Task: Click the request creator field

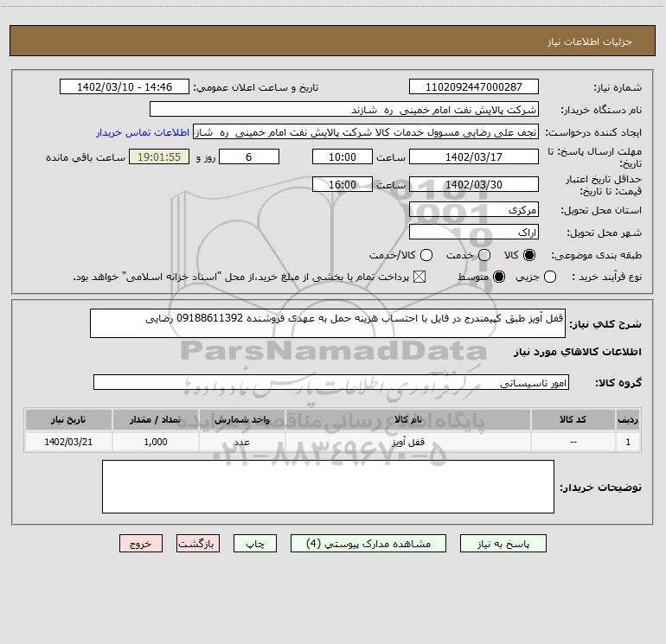Action: click(x=366, y=132)
